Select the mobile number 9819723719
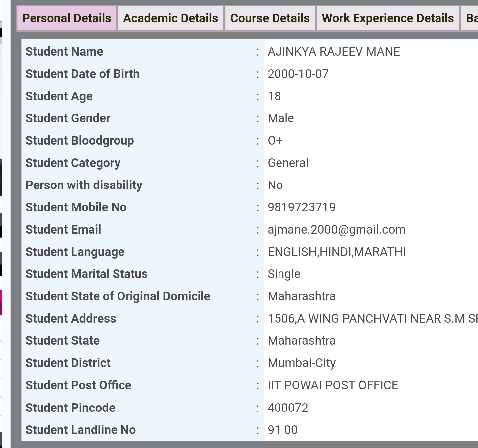The height and width of the screenshot is (448, 478). 302,207
